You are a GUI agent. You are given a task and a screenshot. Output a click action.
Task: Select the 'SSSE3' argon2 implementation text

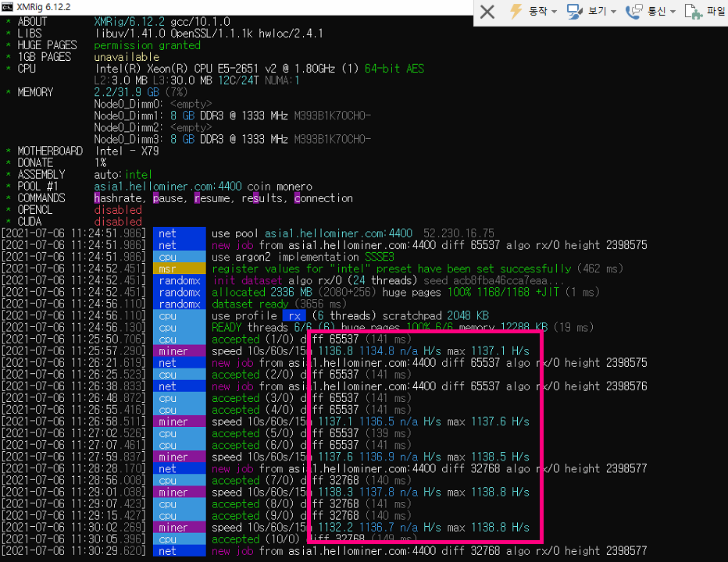(380, 257)
